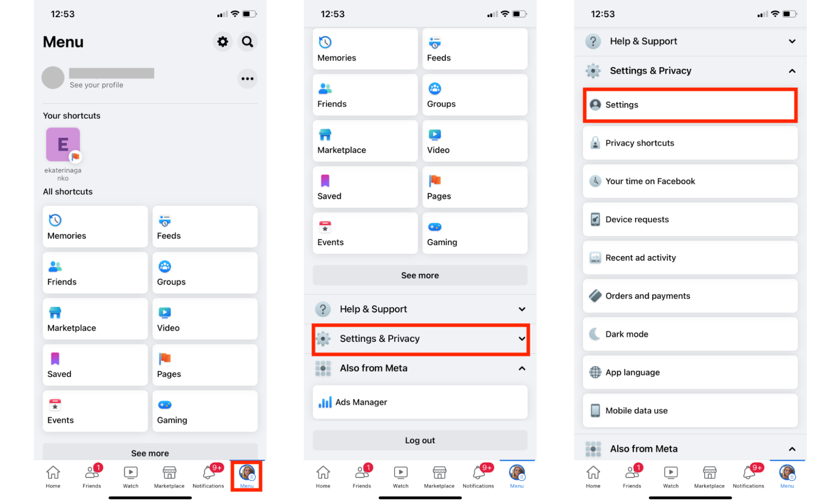Open Orders and payments
This screenshot has height=504, width=840.
(x=690, y=296)
